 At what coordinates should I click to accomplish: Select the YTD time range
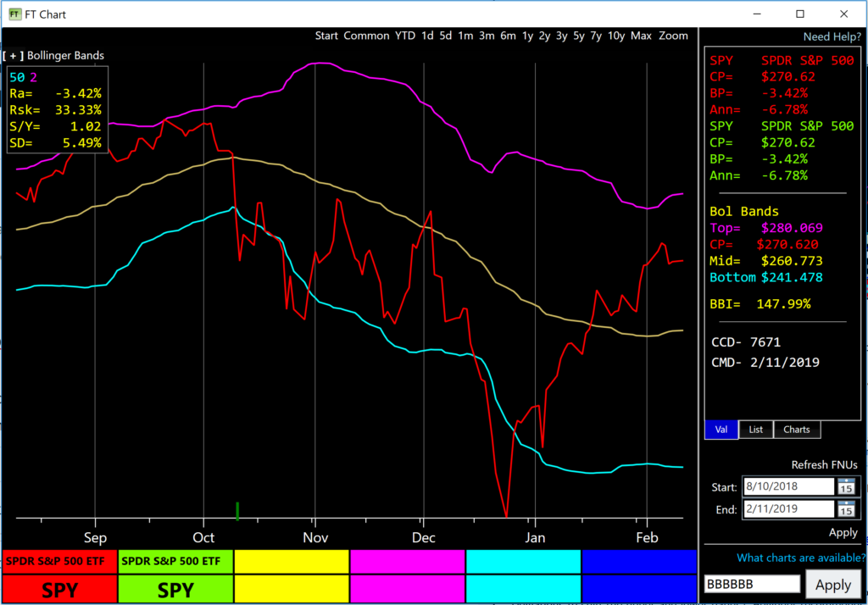point(404,36)
